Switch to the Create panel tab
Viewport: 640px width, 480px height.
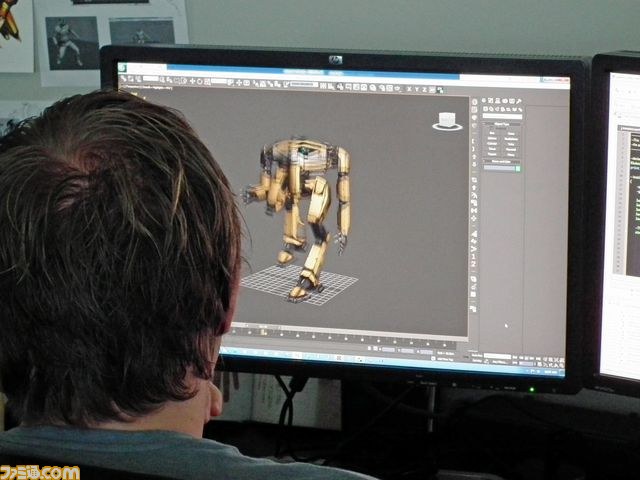tap(484, 101)
